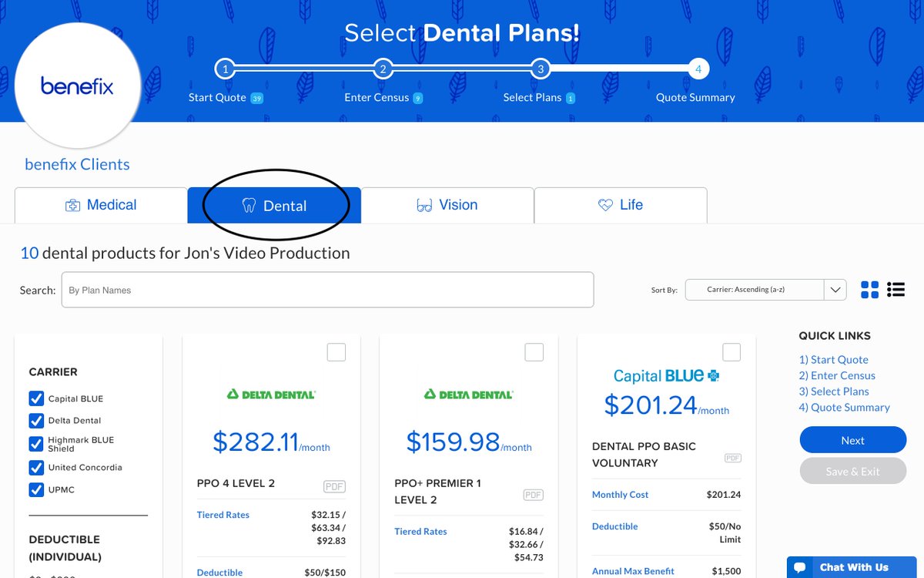Open the Life tab
The width and height of the screenshot is (924, 578).
tap(621, 205)
